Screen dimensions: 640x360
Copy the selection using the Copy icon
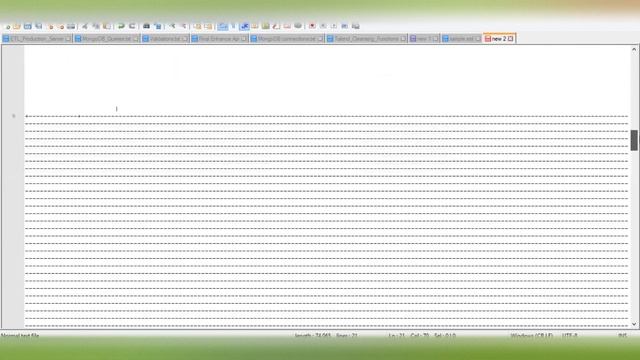pos(96,27)
